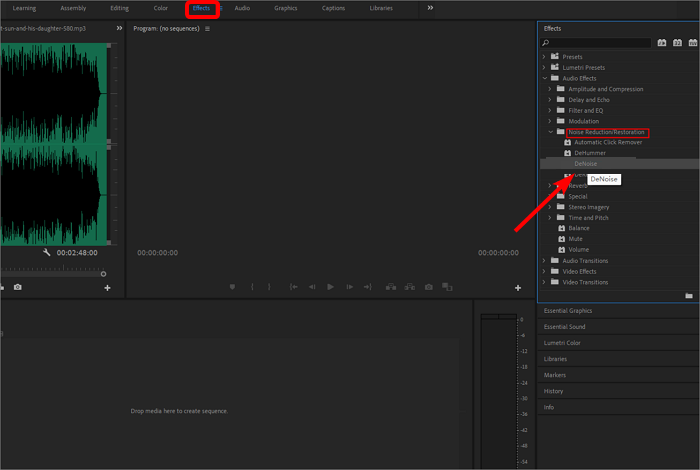Screen dimensions: 700x470
Task: Click Go to In point button
Action: (x=294, y=287)
